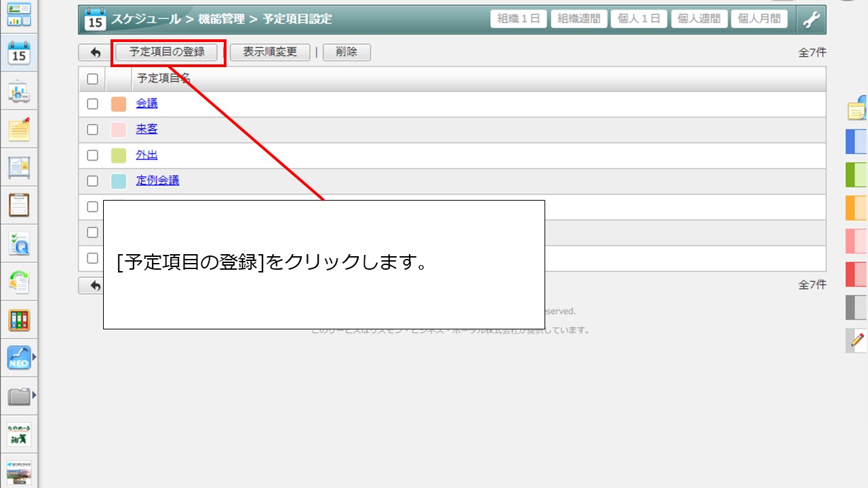Viewport: 868px width, 488px height.
Task: Select the gray sticky color at right edge
Action: coord(856,307)
